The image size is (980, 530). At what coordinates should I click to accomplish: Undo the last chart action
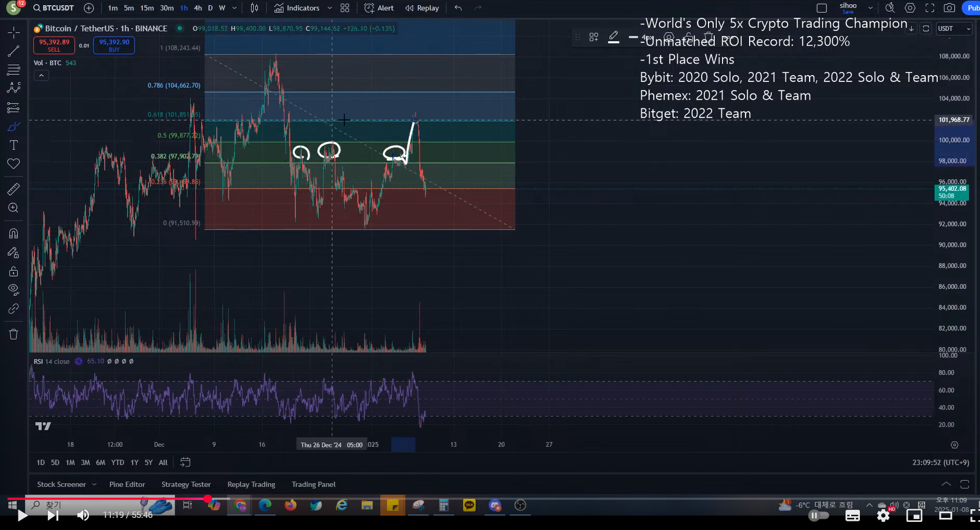tap(458, 8)
